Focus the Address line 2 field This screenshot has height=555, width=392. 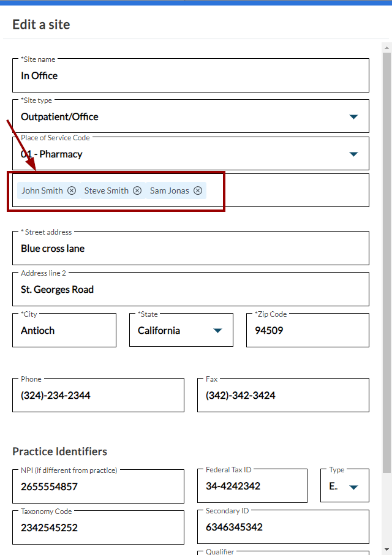(190, 289)
